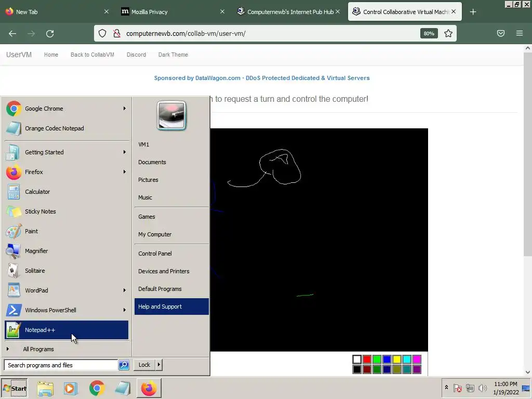Open Google Chrome from the Start menu
The width and height of the screenshot is (532, 399).
(66, 109)
